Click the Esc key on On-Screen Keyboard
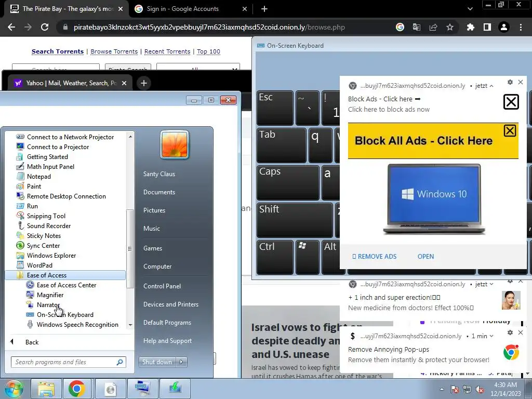Image resolution: width=532 pixels, height=399 pixels. pyautogui.click(x=275, y=108)
